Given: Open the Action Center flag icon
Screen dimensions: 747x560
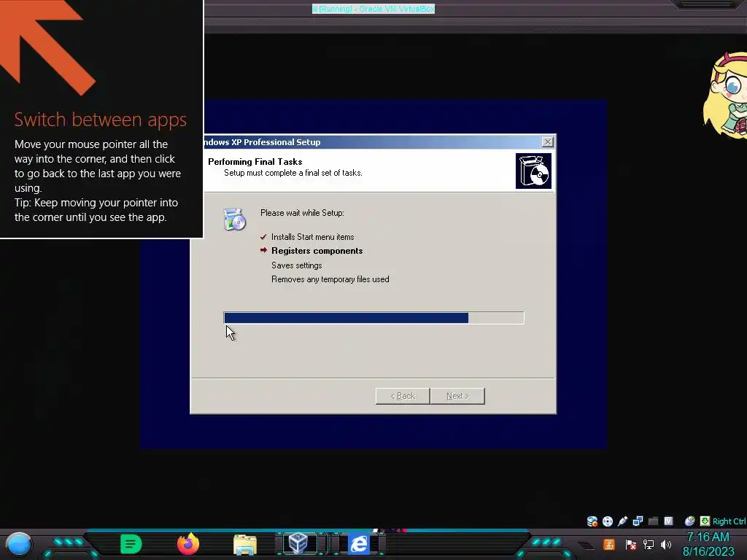Looking at the screenshot, I should click(x=631, y=544).
